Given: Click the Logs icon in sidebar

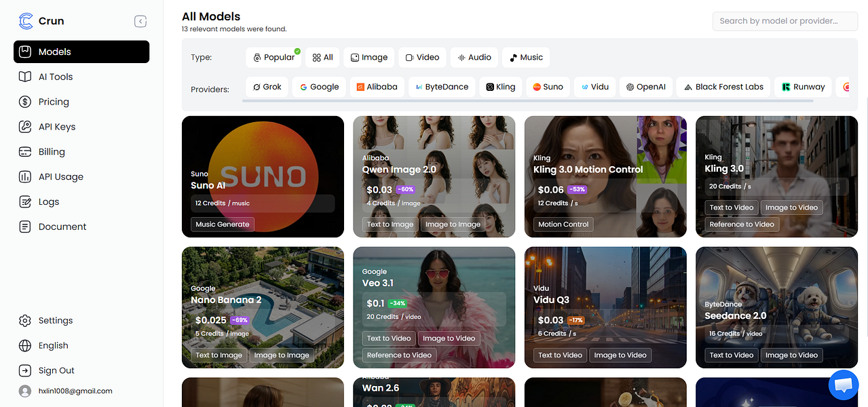Looking at the screenshot, I should tap(25, 201).
